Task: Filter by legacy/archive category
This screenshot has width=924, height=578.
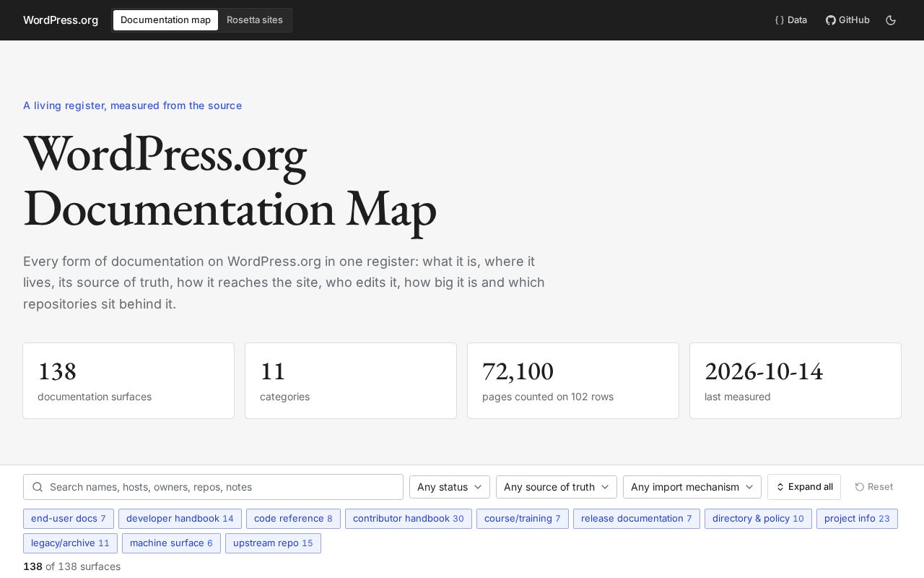Action: pos(70,543)
